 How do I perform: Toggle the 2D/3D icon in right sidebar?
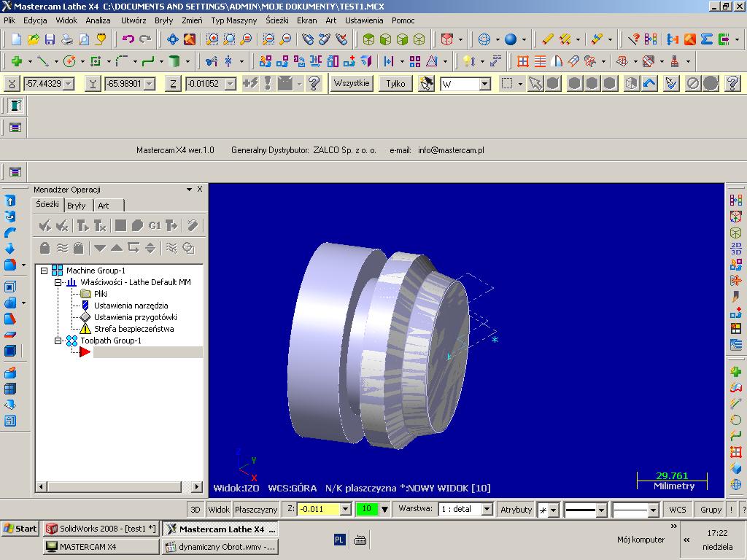point(736,248)
